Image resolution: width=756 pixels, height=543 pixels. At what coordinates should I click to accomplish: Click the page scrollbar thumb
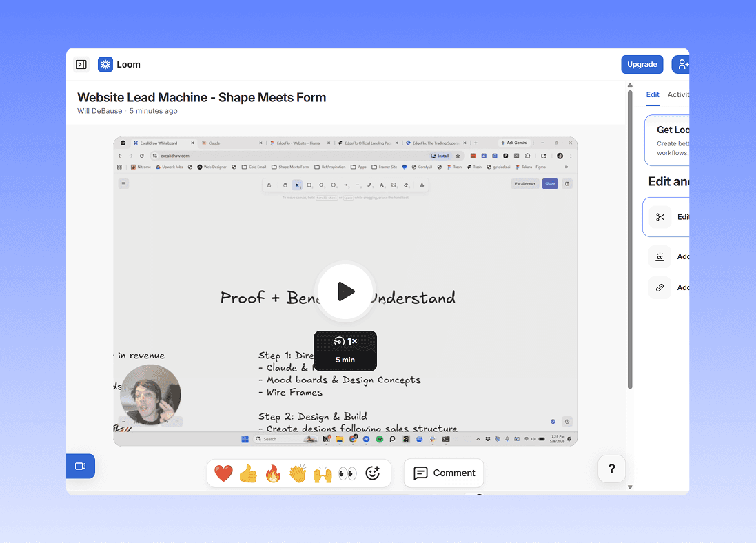(630, 239)
